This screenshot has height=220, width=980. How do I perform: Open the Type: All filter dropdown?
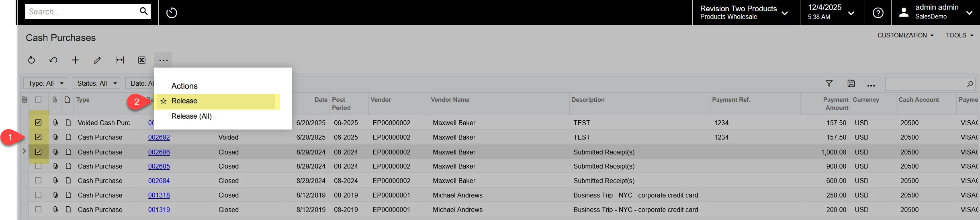pyautogui.click(x=45, y=83)
